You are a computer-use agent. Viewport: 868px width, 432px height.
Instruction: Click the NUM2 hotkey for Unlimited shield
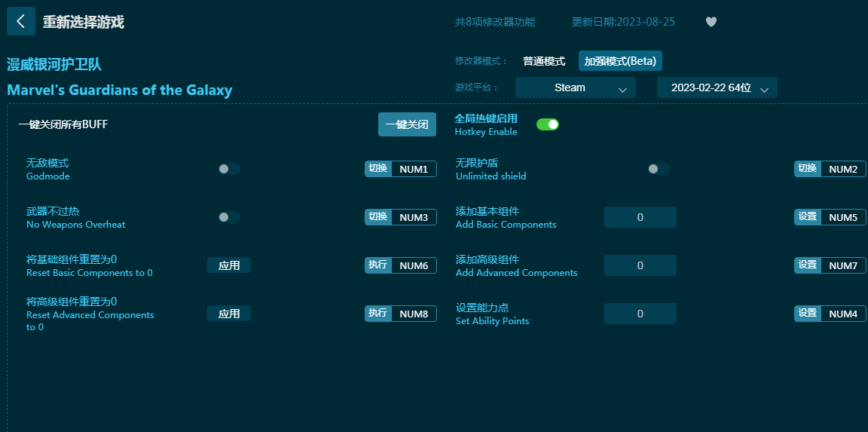843,169
